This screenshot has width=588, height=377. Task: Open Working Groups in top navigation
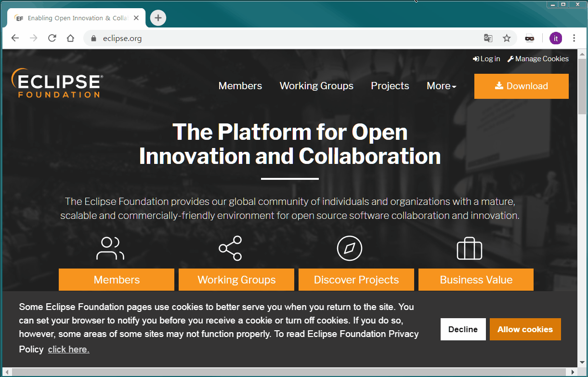(316, 86)
